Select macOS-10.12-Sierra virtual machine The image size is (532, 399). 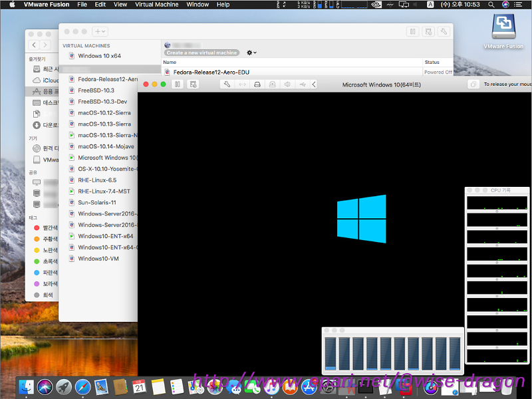[x=104, y=112]
